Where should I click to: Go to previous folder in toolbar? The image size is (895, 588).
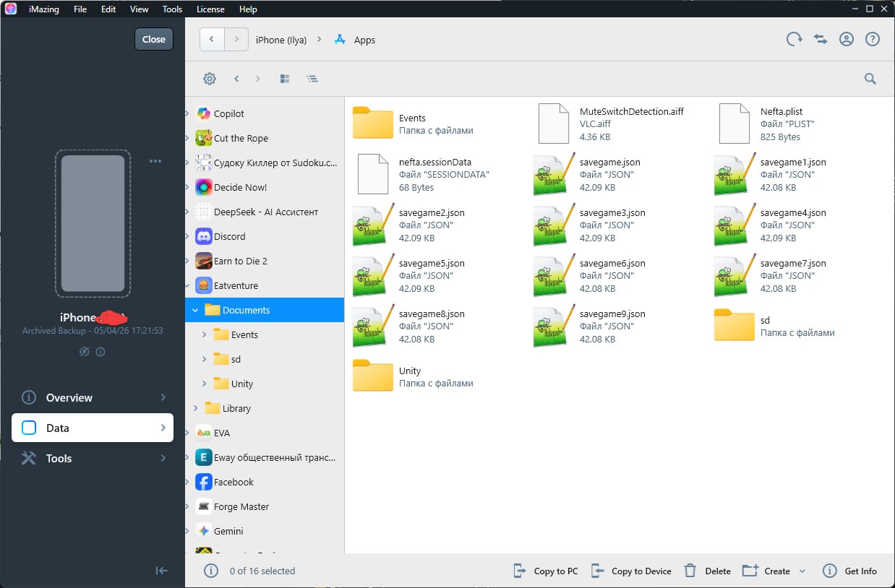(236, 79)
